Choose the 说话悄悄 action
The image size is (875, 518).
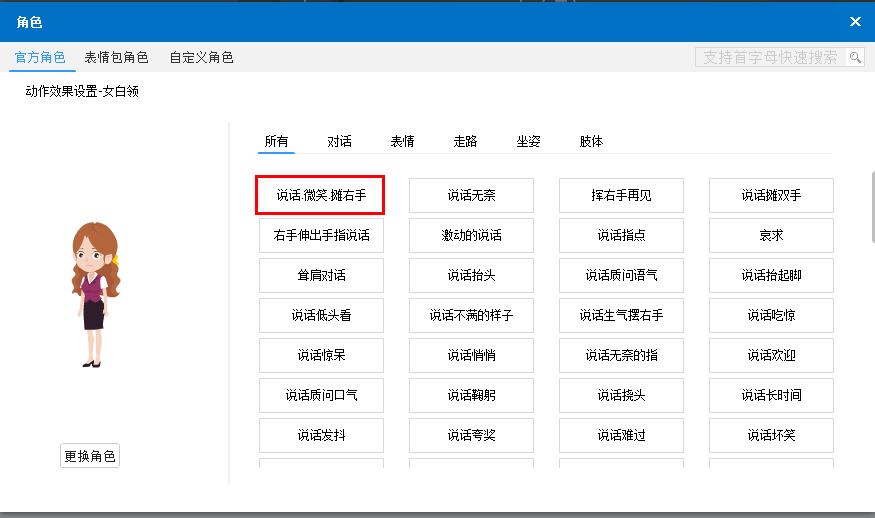tap(472, 356)
